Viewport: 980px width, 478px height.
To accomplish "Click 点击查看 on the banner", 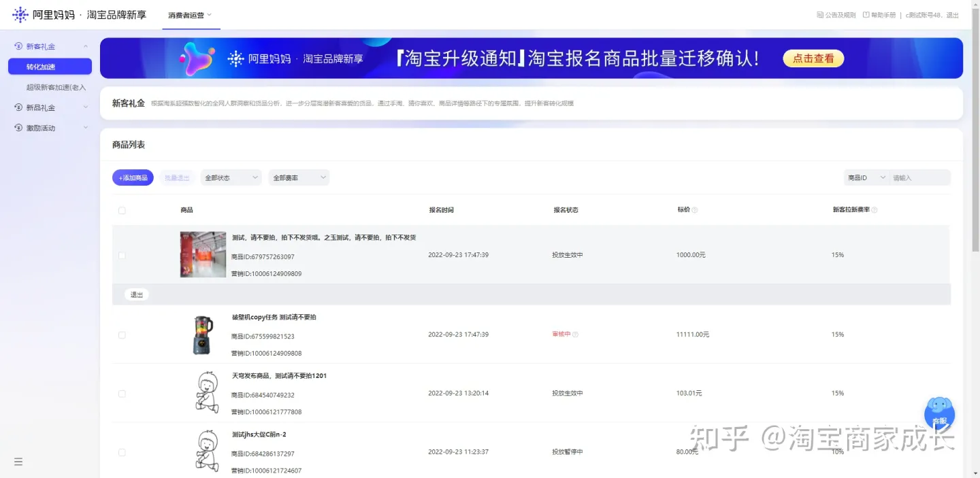I will (x=813, y=58).
